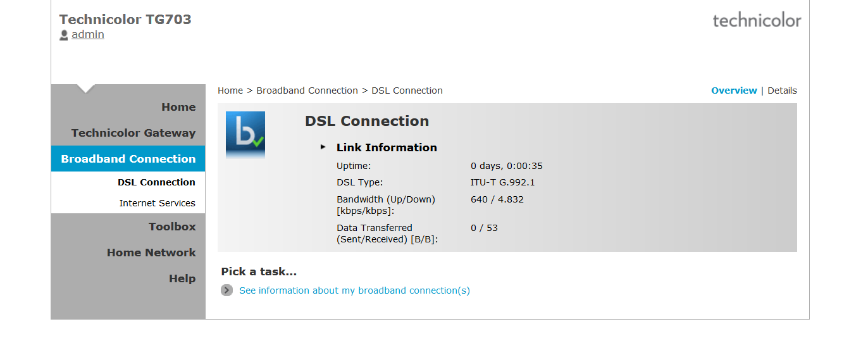Select the Broadband Connection menu item
The width and height of the screenshot is (868, 362).
pyautogui.click(x=128, y=159)
